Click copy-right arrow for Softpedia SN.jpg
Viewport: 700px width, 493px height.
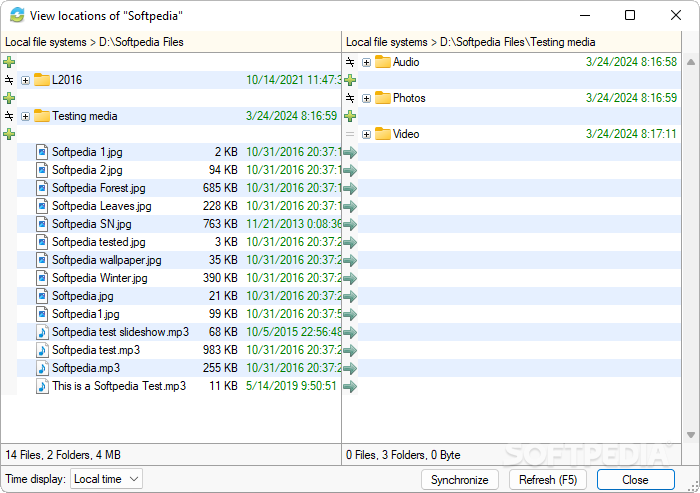(350, 224)
